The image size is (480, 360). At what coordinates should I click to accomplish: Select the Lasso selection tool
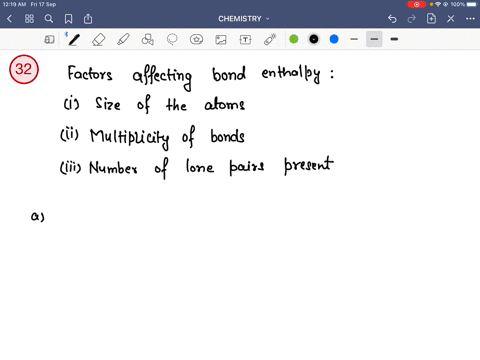(x=172, y=39)
